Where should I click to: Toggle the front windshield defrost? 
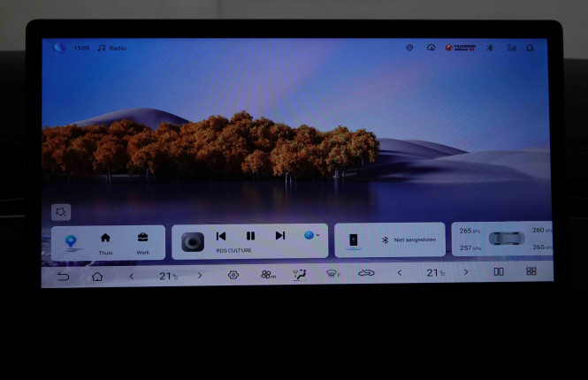333,274
